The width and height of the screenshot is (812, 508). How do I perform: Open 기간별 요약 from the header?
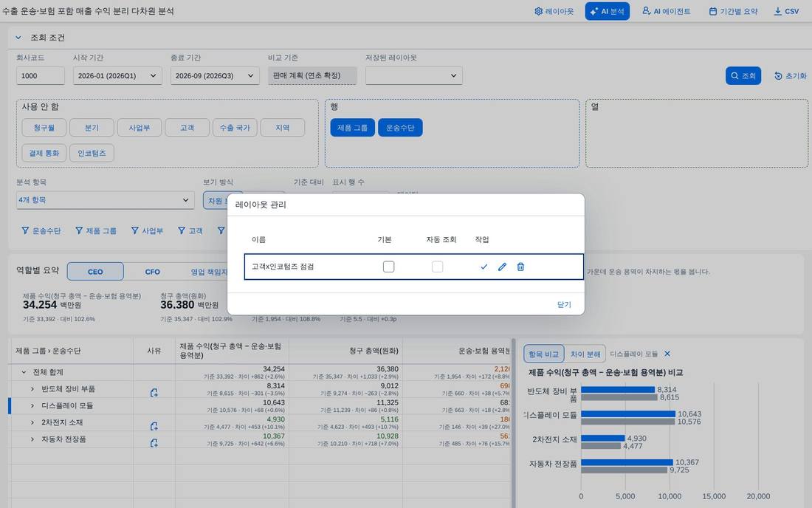[733, 11]
